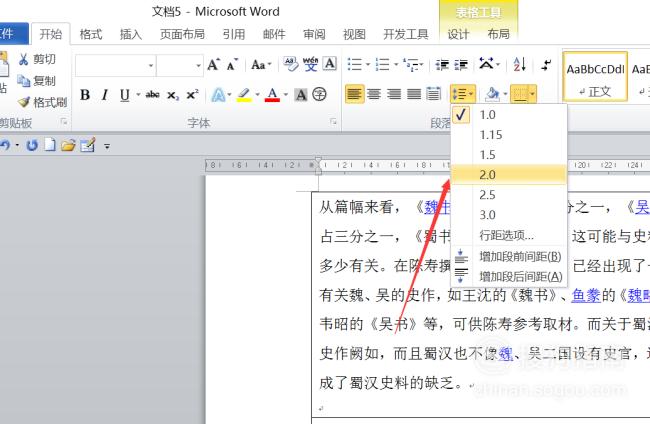Viewport: 650px width, 424px height.
Task: Apply subscript formatting (x₂)
Action: coord(173,95)
